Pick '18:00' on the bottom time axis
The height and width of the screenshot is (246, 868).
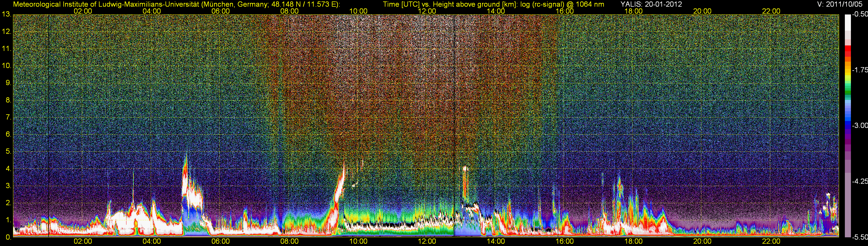click(633, 241)
